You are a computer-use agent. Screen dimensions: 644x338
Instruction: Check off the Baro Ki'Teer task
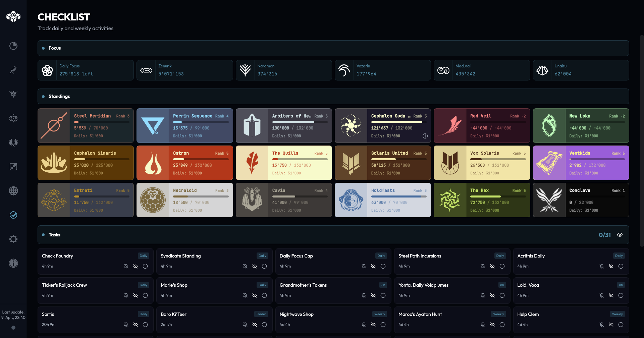point(264,325)
